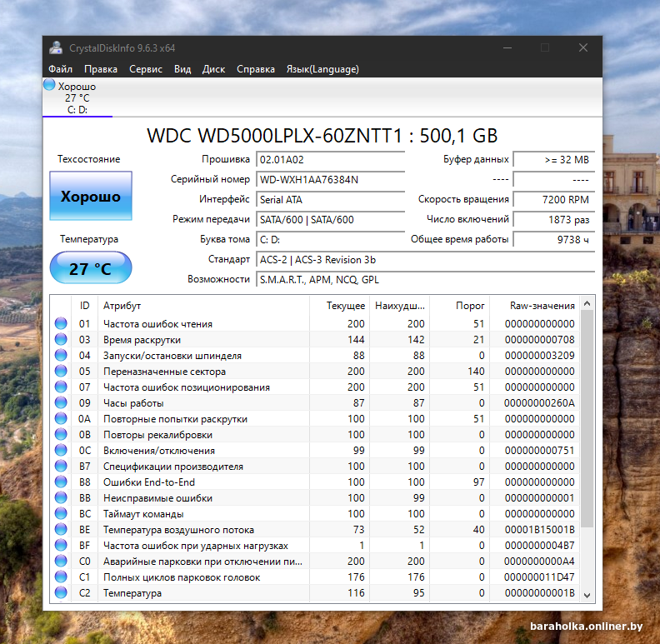The image size is (660, 644).
Task: Click the 27 °C temperature button
Action: click(x=91, y=267)
